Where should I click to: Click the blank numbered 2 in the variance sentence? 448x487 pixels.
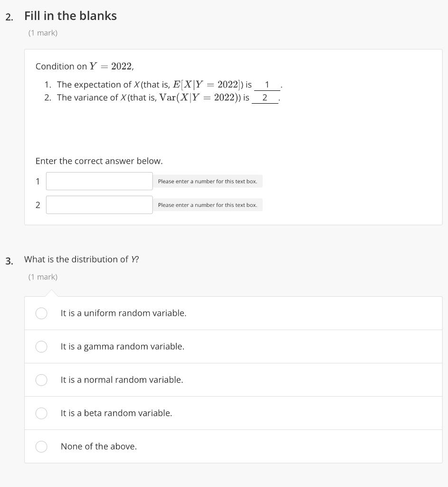265,98
